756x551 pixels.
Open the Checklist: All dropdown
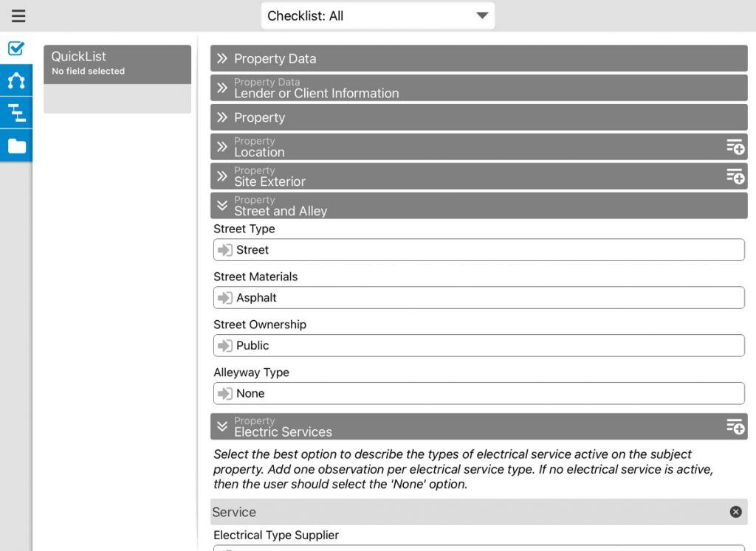pos(377,14)
